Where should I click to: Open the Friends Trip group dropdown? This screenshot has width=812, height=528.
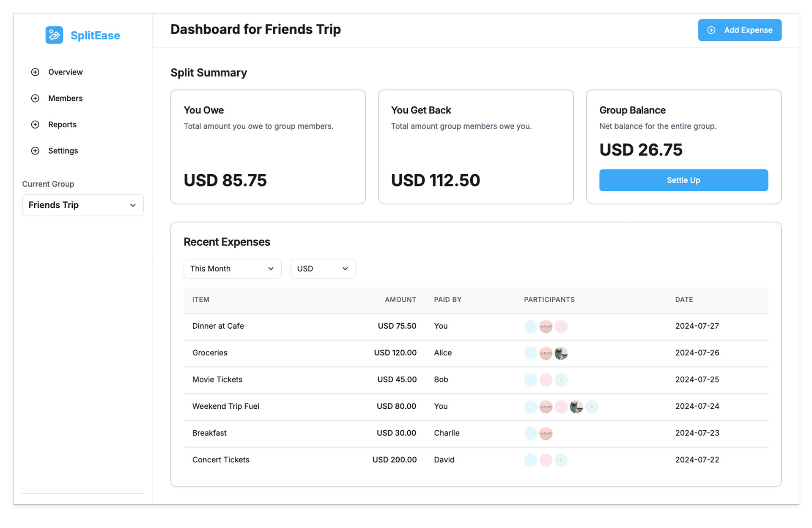point(82,205)
